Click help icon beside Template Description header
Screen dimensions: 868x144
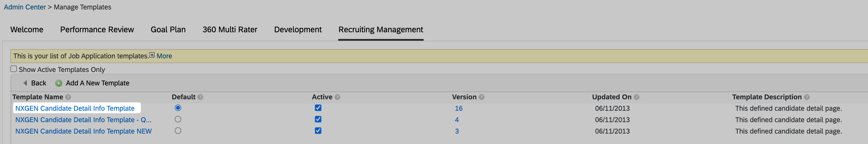coord(807,97)
